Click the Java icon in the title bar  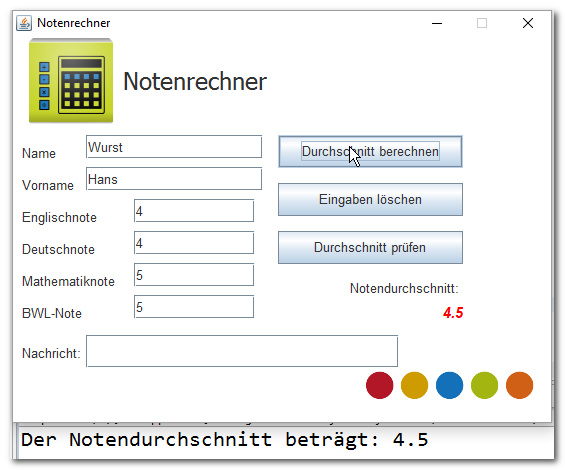pyautogui.click(x=24, y=23)
